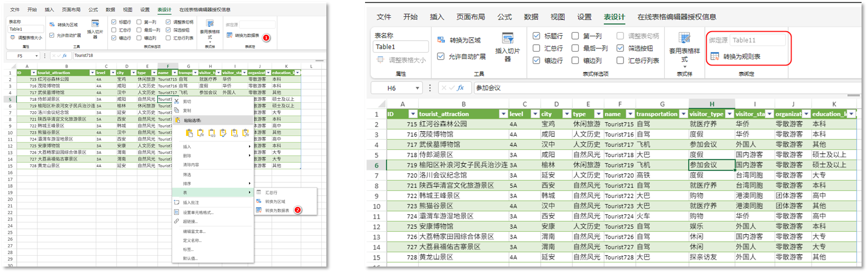The height and width of the screenshot is (273, 868).
Task: Click the fx function icon in left formula bar
Action: pyautogui.click(x=64, y=56)
